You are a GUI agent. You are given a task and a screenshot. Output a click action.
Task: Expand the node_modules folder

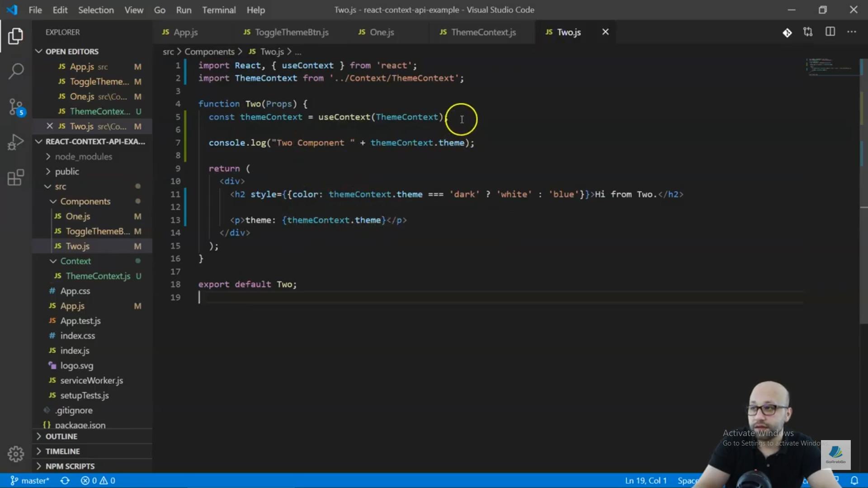click(x=83, y=156)
